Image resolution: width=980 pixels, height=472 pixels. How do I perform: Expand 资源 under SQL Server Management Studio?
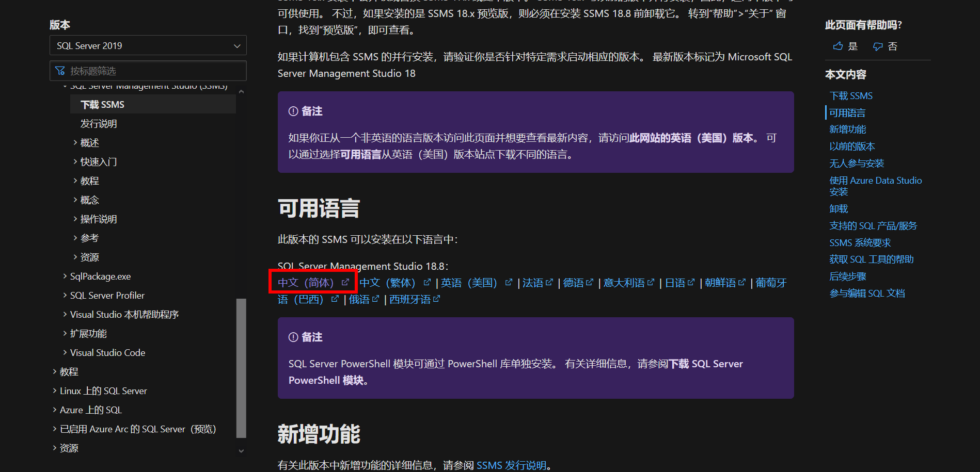pyautogui.click(x=75, y=257)
